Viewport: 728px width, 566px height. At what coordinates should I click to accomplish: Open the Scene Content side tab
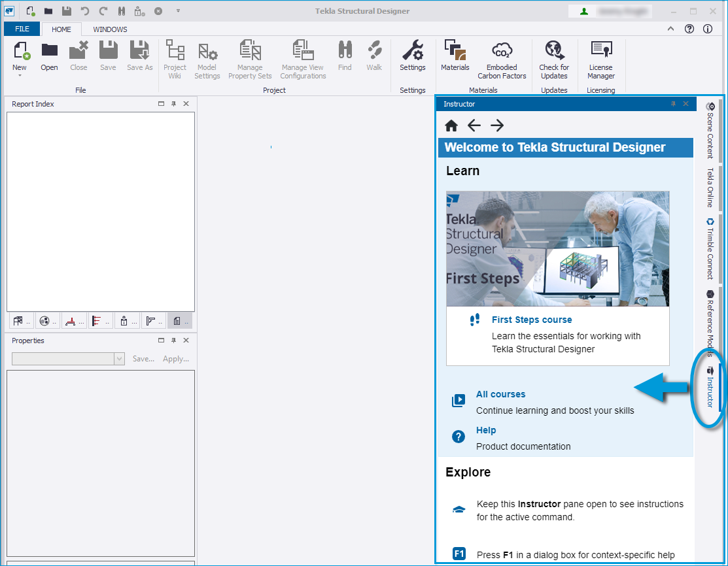[710, 131]
